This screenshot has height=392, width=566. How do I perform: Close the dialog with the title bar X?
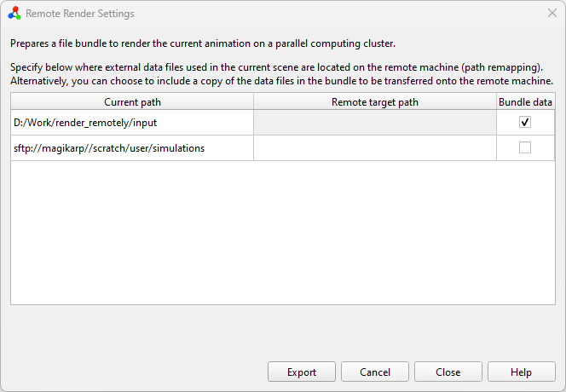click(x=552, y=14)
